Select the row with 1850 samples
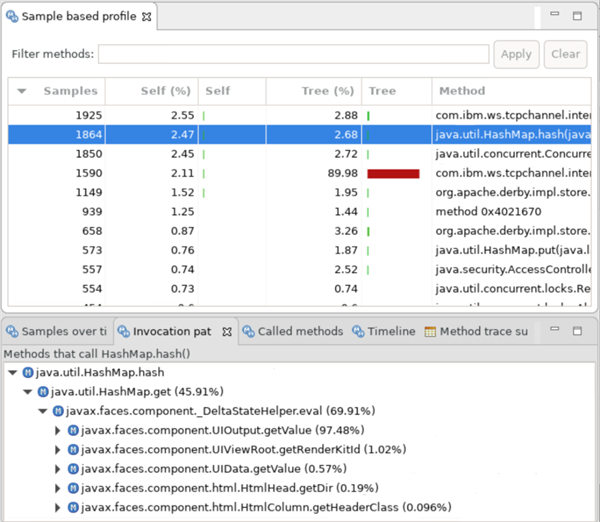Screen dimensions: 600x522 tap(300, 154)
